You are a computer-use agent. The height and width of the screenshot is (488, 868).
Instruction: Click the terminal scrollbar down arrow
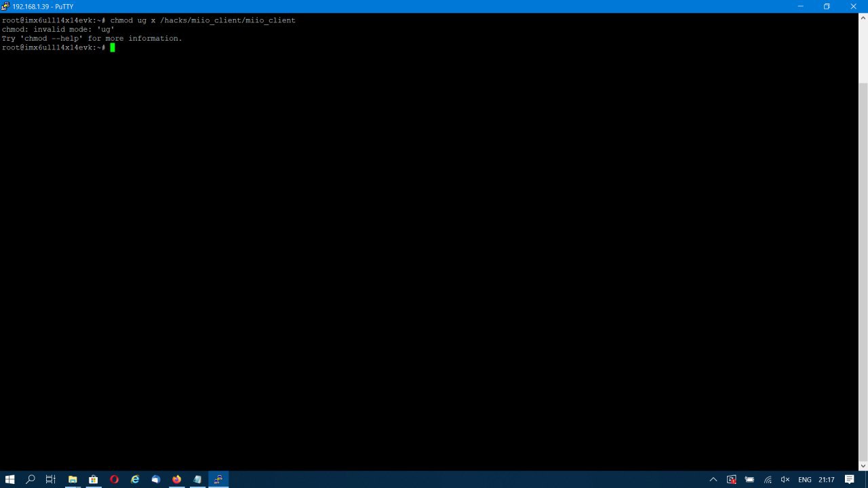(863, 466)
